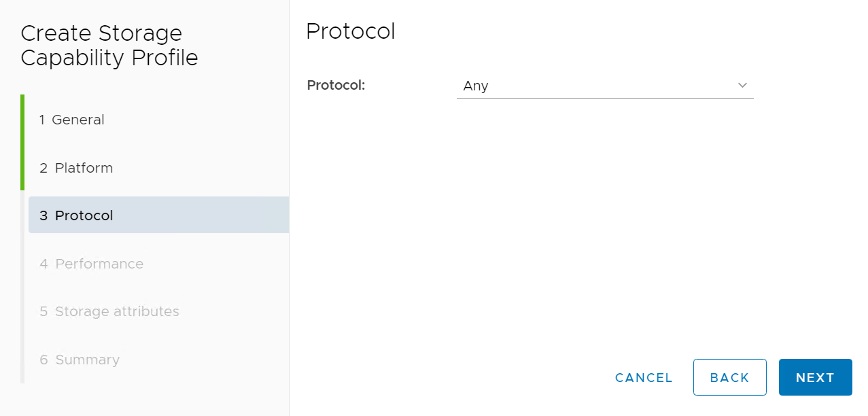Return to the Platform step
868x416 pixels.
[84, 168]
